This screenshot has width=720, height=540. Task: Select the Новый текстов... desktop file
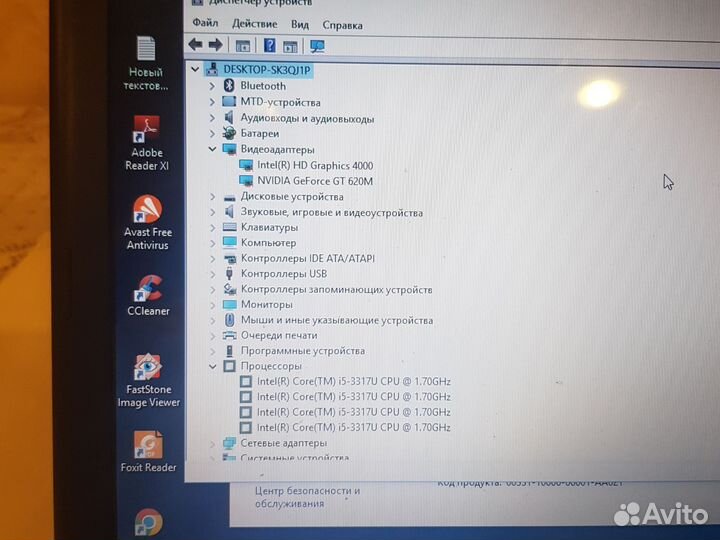point(146,63)
